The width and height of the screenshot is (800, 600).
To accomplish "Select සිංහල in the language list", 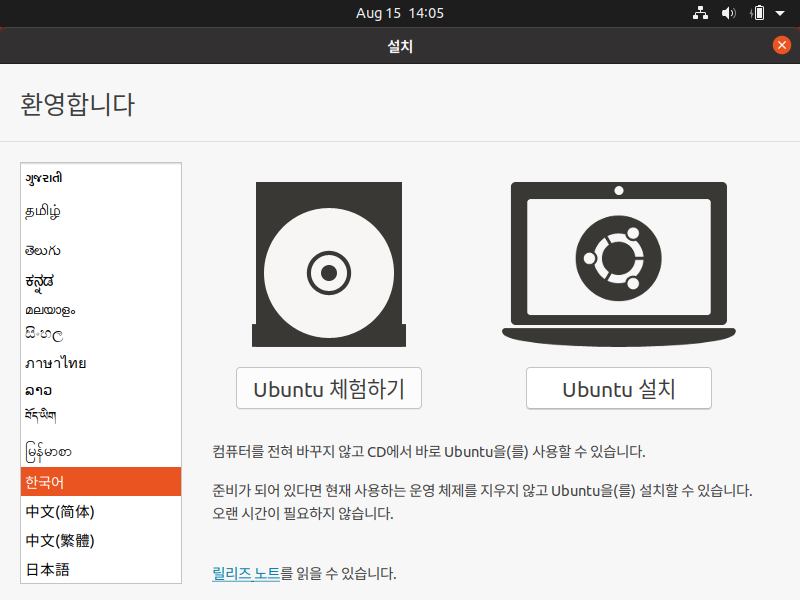I will [x=101, y=335].
